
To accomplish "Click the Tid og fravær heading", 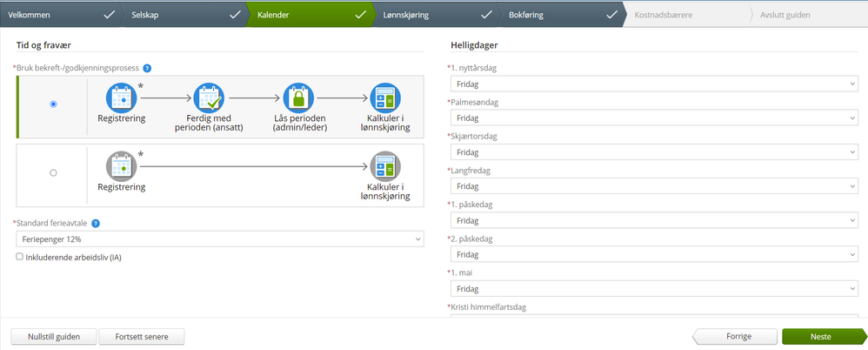I will tap(43, 44).
